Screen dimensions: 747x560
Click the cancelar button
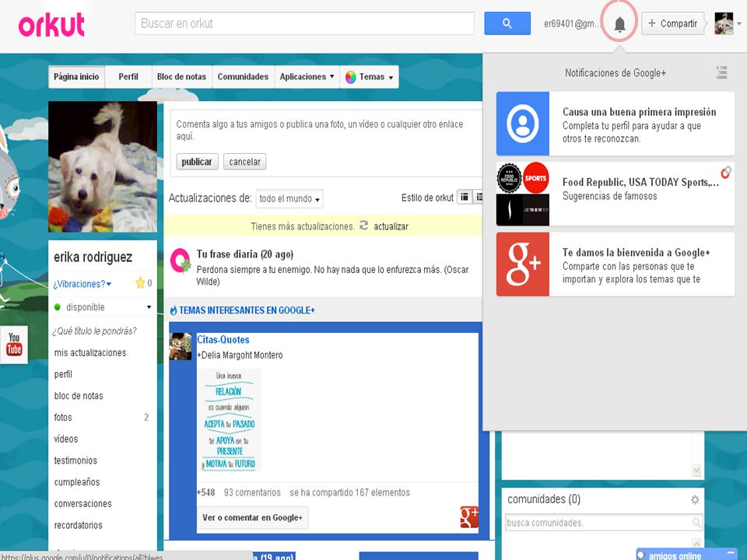tap(244, 162)
